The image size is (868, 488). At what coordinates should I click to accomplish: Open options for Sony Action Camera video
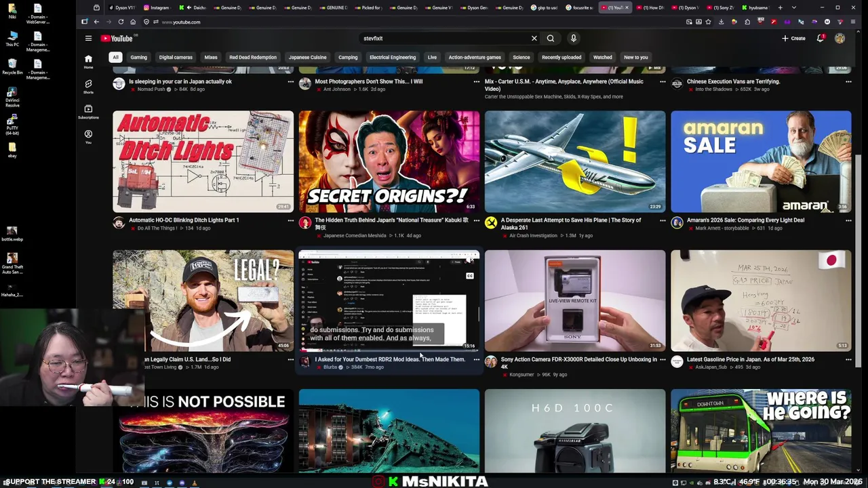[x=663, y=359]
